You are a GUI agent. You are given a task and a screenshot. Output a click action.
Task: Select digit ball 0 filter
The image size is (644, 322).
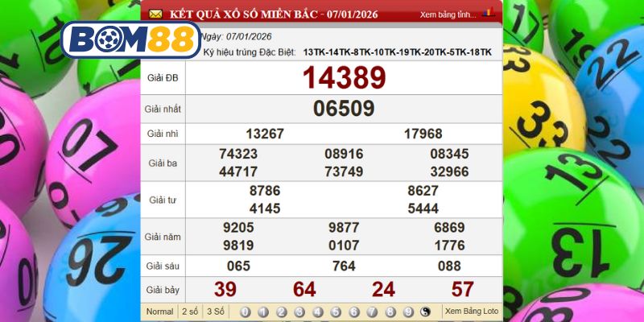click(246, 312)
